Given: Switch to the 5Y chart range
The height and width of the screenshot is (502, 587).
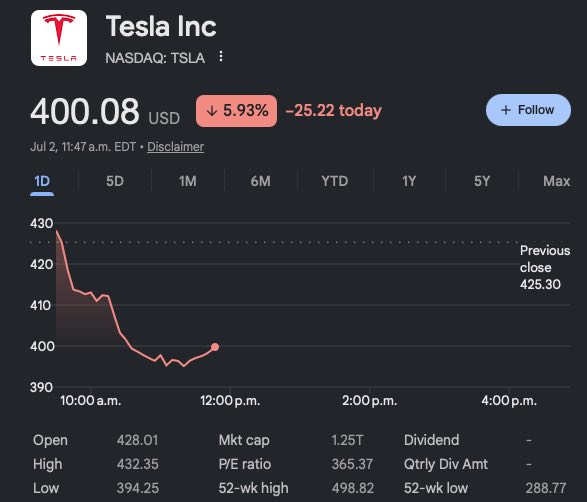Looking at the screenshot, I should click(482, 182).
